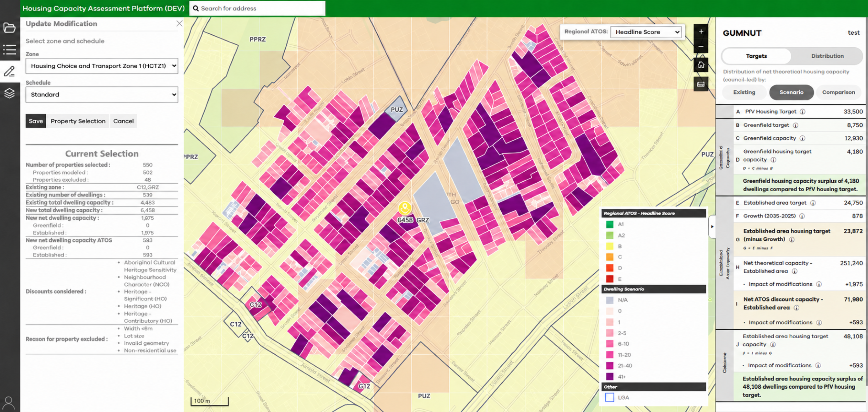
Task: Focus the Search for address field
Action: click(257, 8)
